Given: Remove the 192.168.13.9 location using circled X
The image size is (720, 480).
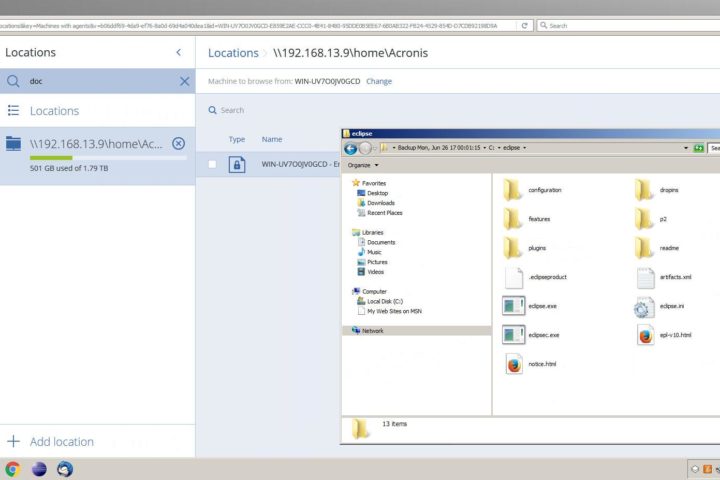Looking at the screenshot, I should tap(179, 144).
